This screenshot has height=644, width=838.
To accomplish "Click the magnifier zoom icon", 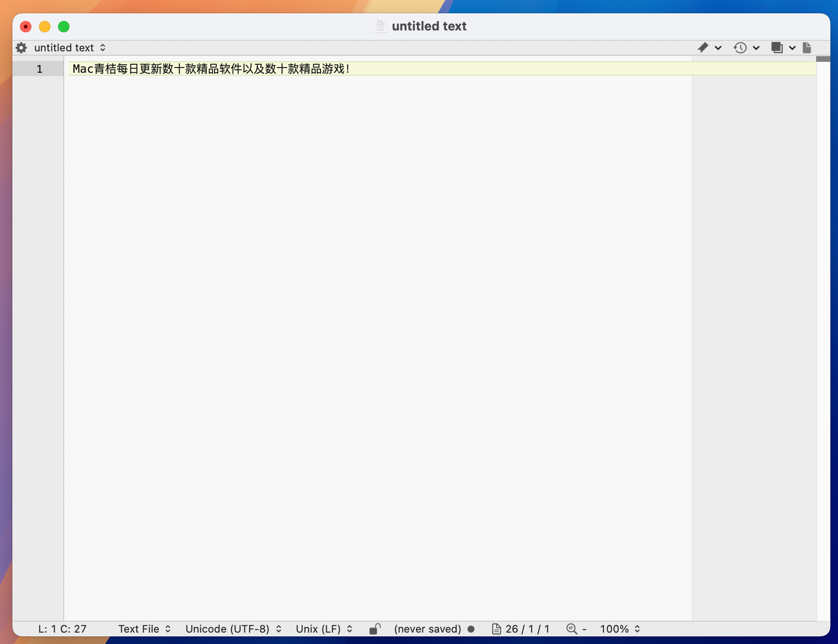I will tap(572, 629).
